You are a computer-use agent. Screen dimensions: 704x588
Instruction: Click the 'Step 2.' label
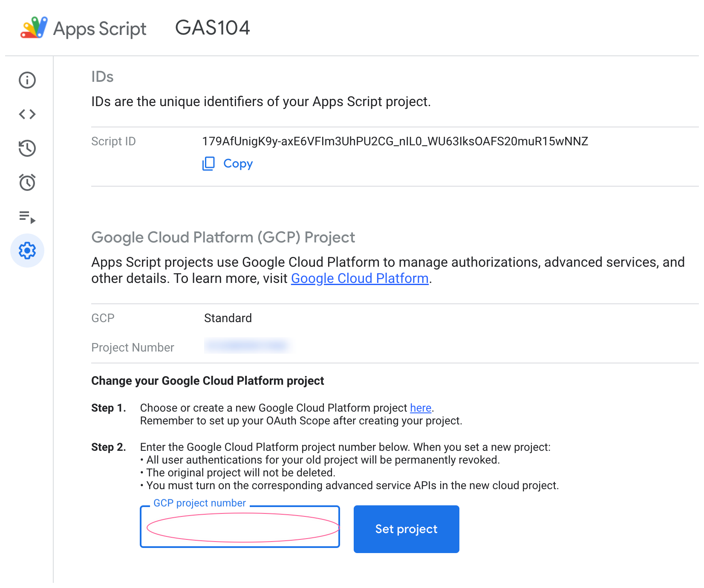point(109,447)
